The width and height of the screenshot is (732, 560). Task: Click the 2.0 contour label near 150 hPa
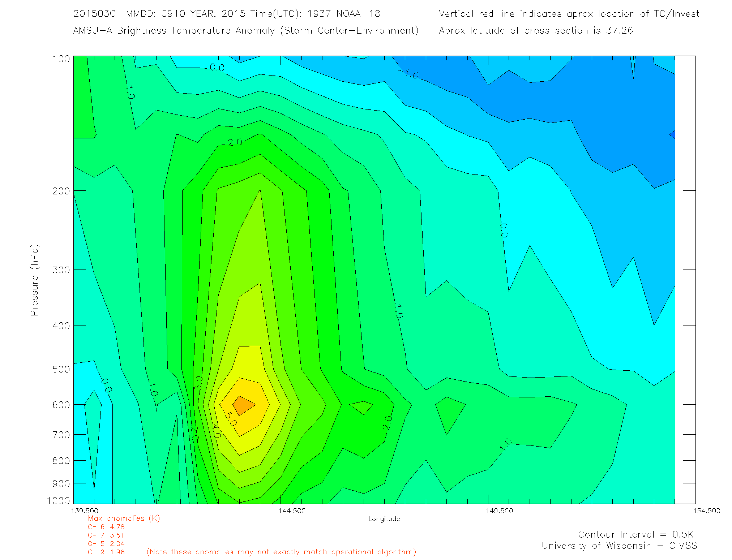click(x=235, y=142)
